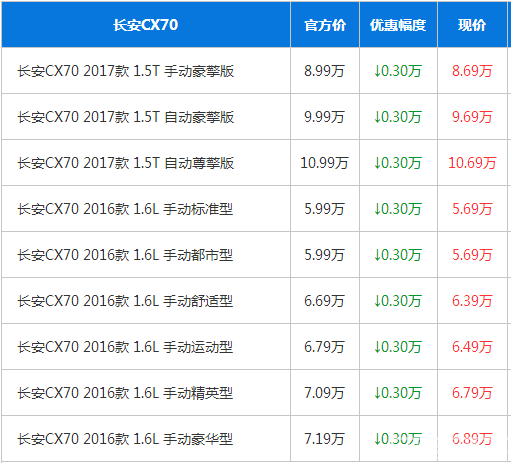
Task: Select 长安CX70 2016款 1.6L 手动都市型 row name
Action: coord(125,255)
